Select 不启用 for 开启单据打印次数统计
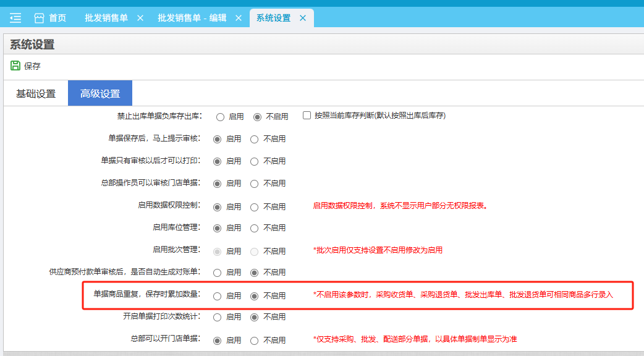 254,317
